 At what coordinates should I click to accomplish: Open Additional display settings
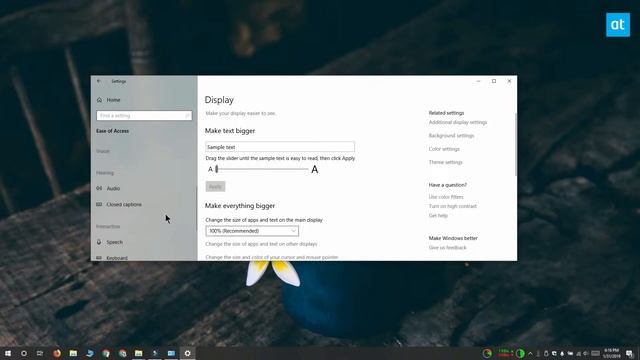tap(458, 122)
